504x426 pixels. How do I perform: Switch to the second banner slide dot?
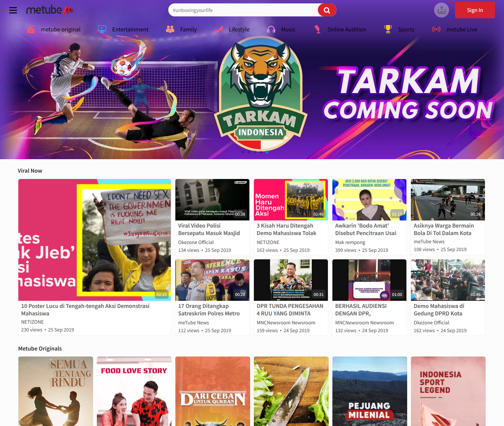249,152
